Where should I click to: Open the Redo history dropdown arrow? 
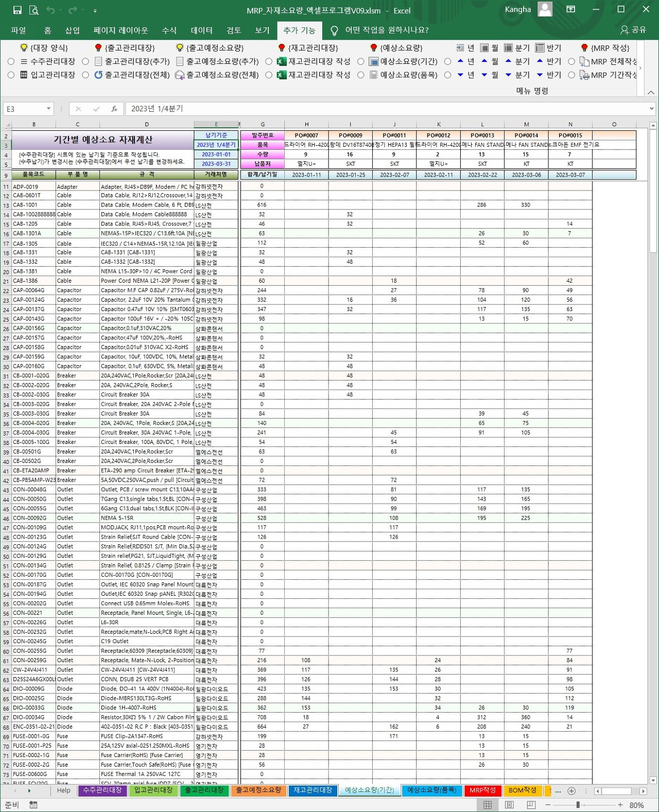pyautogui.click(x=83, y=10)
